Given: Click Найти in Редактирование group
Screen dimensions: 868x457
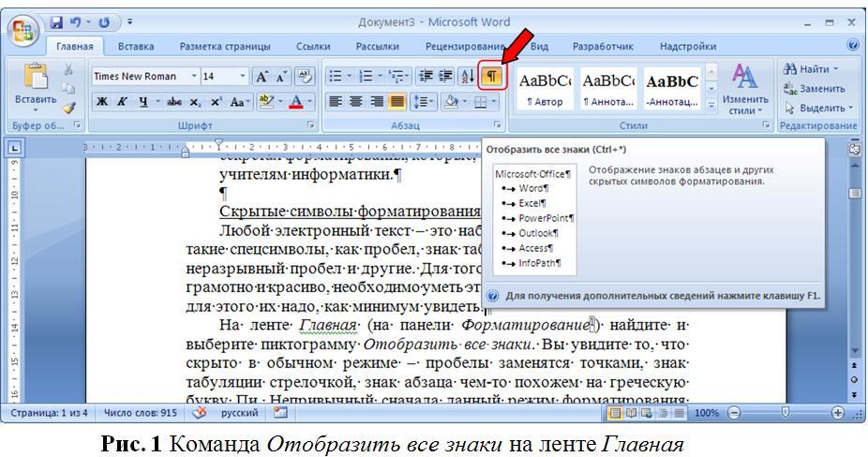Looking at the screenshot, I should point(811,69).
